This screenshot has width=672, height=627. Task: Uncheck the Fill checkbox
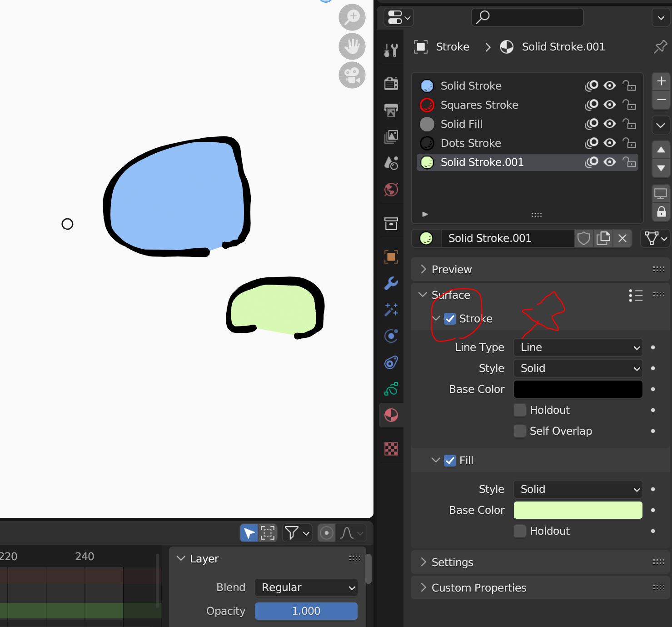click(x=450, y=461)
